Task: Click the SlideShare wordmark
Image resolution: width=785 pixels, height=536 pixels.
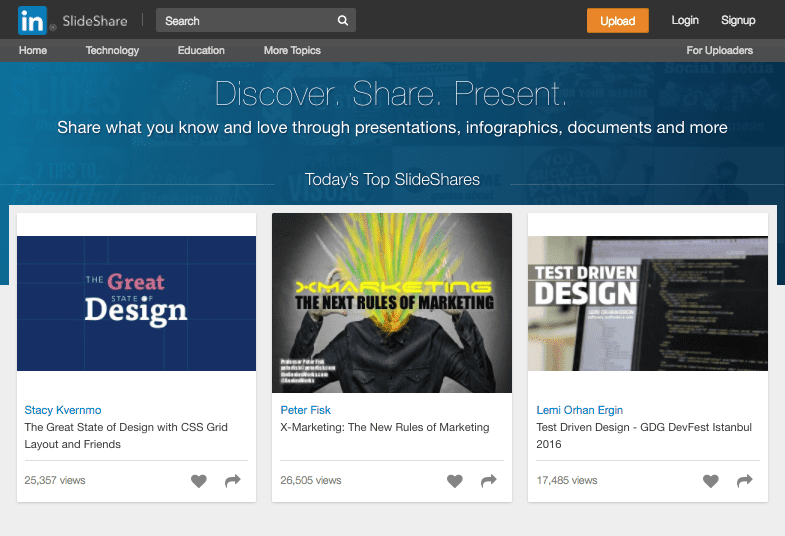Action: click(x=95, y=21)
